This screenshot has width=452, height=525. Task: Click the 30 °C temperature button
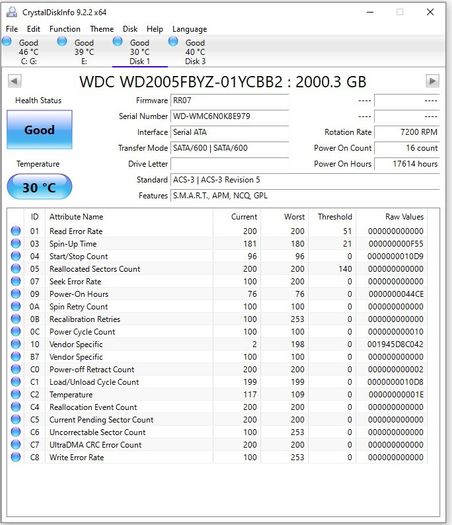40,187
